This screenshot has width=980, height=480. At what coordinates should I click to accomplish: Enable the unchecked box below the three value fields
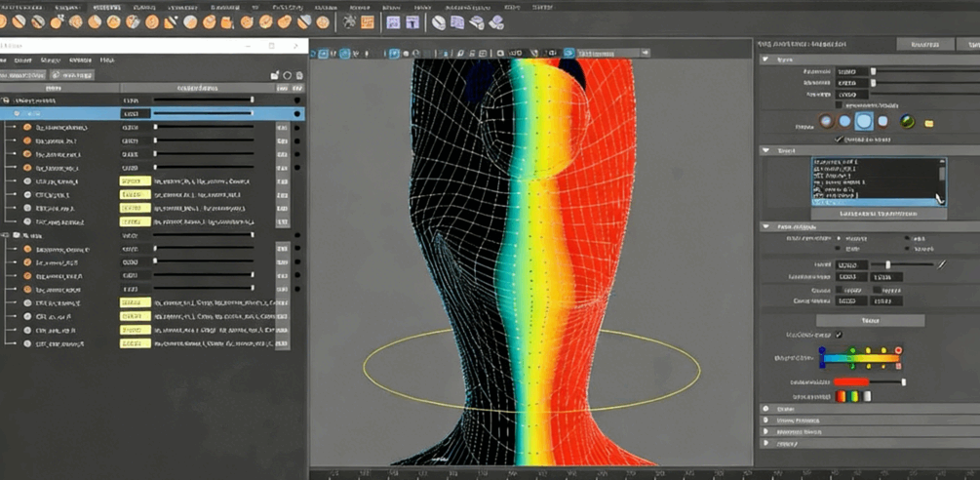(x=839, y=104)
